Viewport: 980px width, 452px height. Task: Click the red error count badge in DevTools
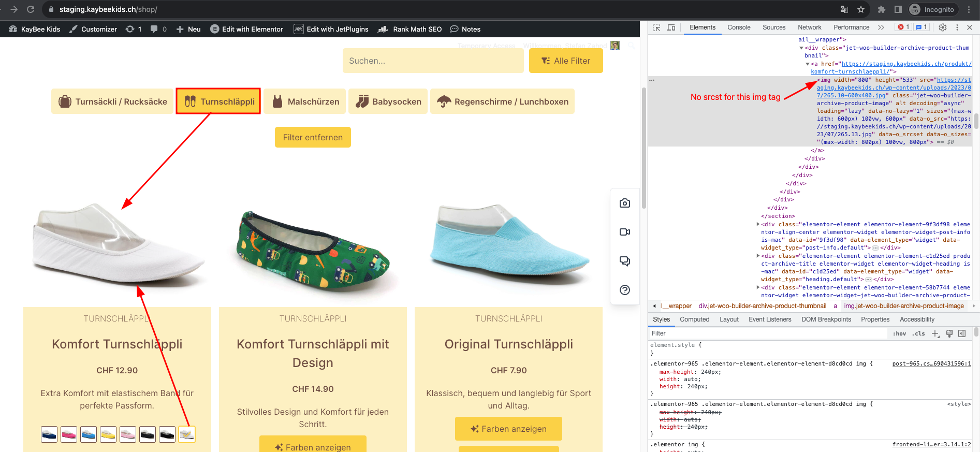(904, 27)
